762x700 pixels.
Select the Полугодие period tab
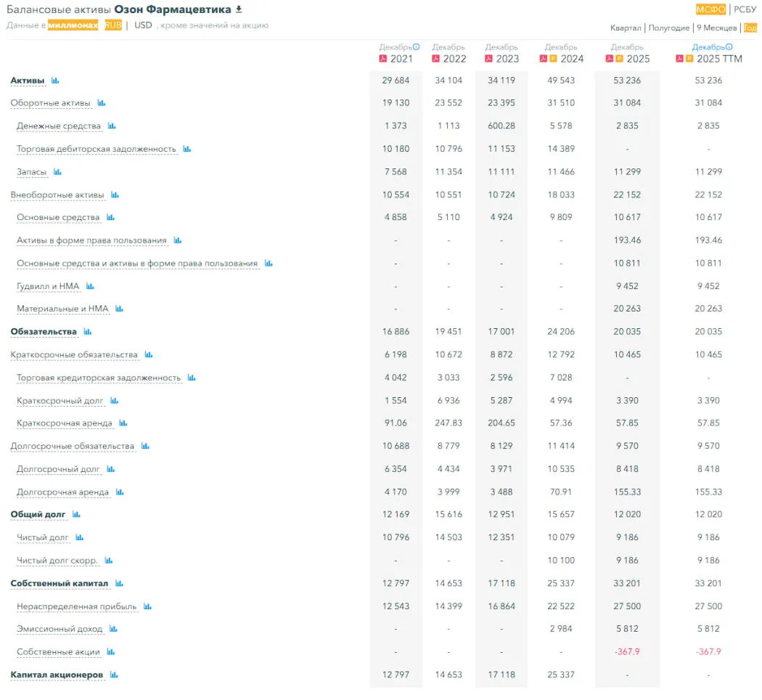[x=669, y=28]
